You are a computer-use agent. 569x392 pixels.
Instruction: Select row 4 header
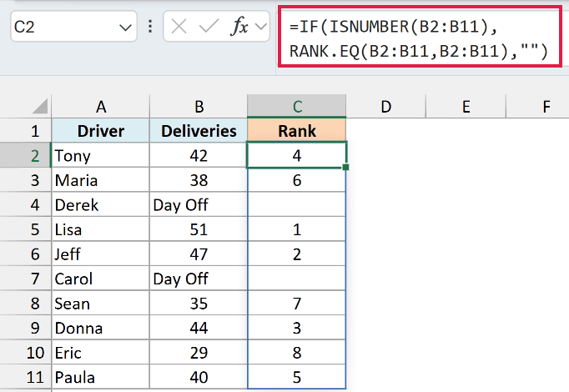pos(26,204)
